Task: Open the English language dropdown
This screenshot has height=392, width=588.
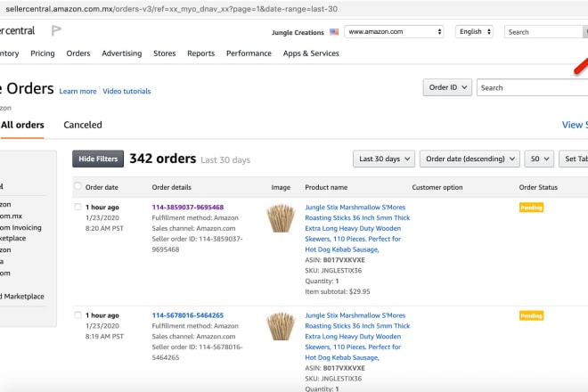Action: click(x=474, y=32)
